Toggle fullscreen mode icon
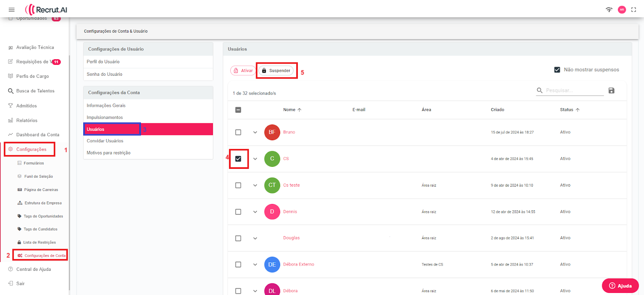 tap(634, 10)
